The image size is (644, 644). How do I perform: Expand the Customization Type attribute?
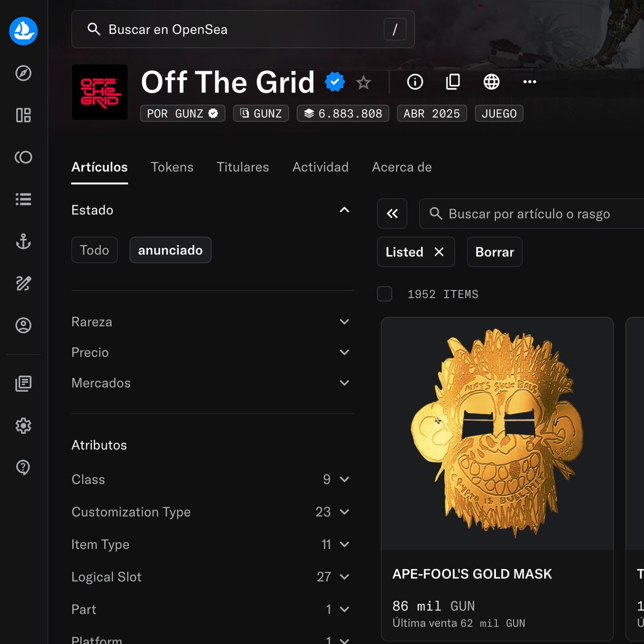[213, 512]
